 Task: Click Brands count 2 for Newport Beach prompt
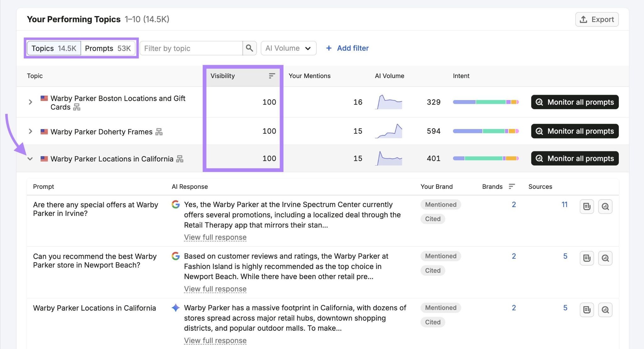coord(514,256)
